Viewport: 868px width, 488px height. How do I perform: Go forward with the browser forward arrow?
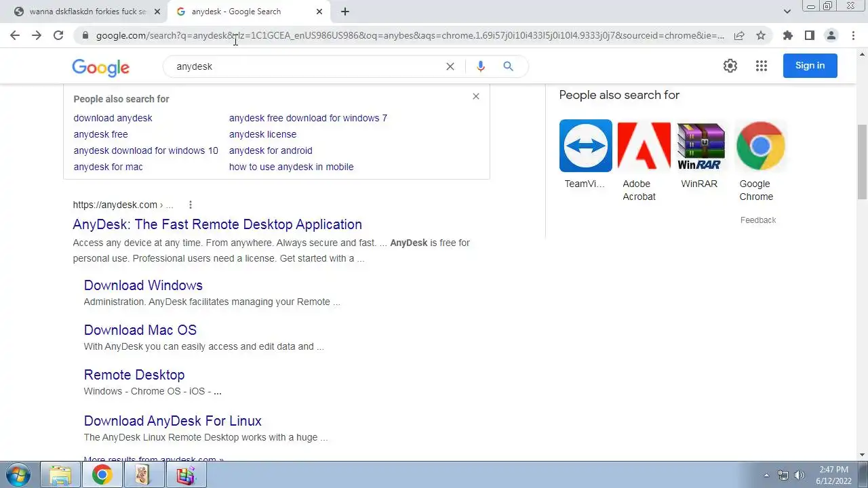37,35
